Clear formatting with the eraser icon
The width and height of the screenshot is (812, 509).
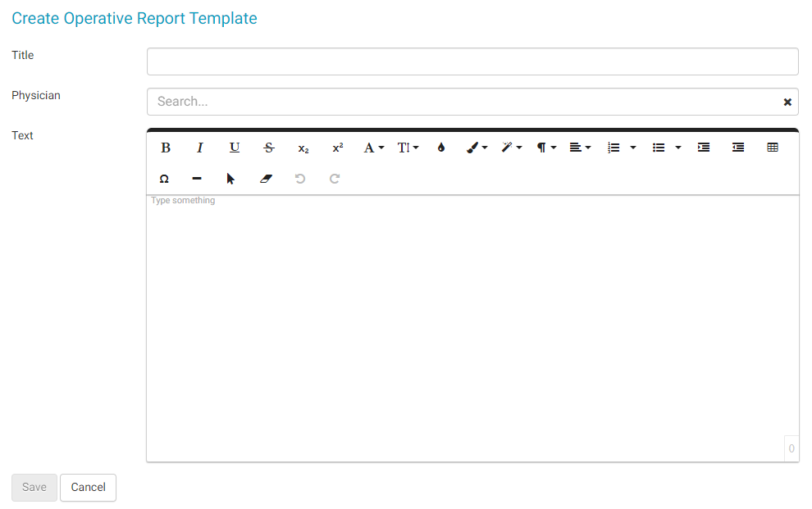[265, 179]
